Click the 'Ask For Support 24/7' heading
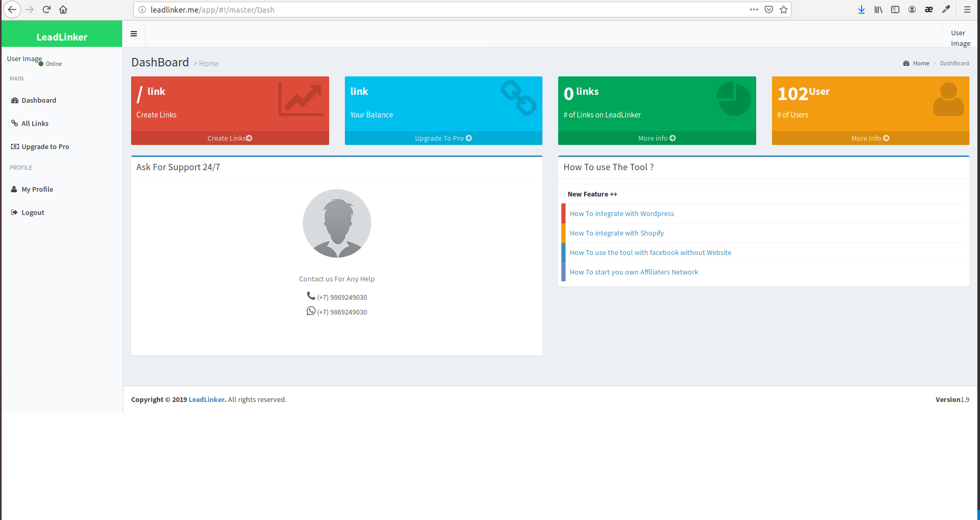 coord(178,167)
